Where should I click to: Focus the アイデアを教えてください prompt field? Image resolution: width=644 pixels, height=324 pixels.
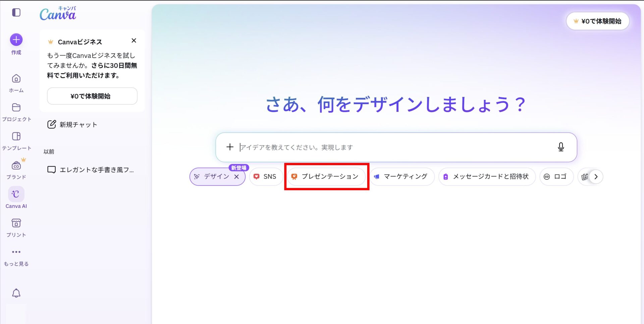click(x=396, y=147)
